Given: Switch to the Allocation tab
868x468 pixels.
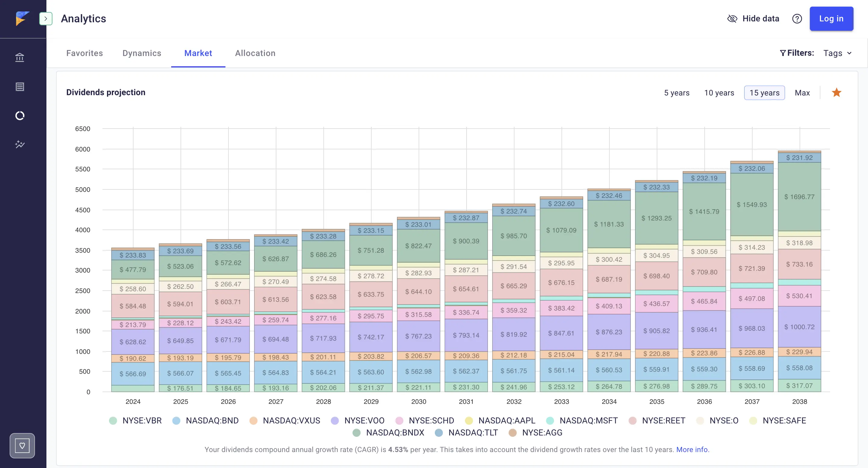Looking at the screenshot, I should point(255,53).
